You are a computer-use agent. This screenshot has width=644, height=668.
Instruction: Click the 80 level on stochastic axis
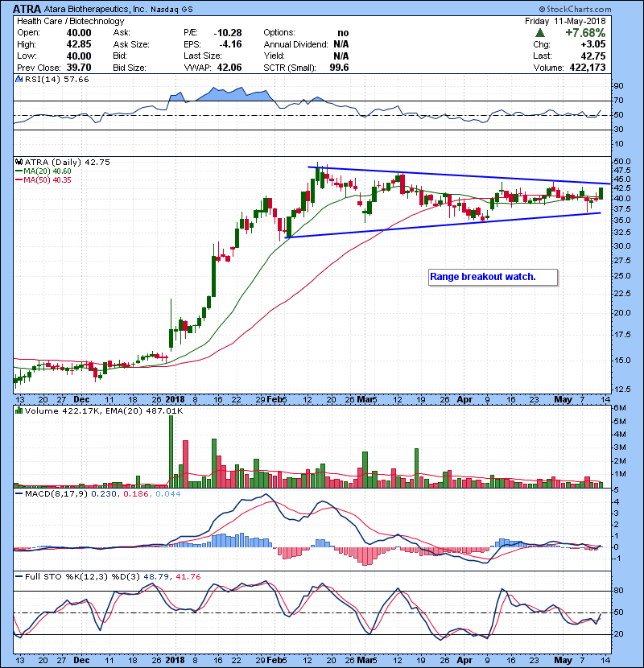[618, 591]
